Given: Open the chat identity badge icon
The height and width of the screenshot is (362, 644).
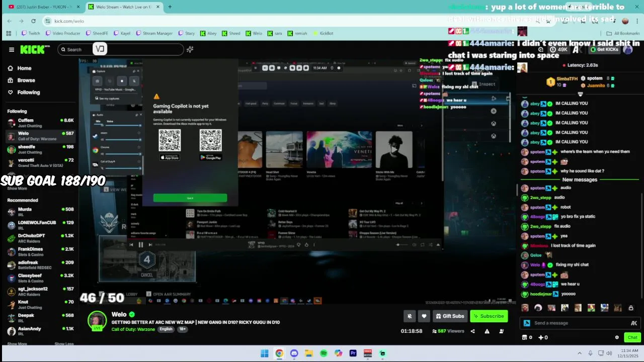Looking at the screenshot, I should 527,323.
